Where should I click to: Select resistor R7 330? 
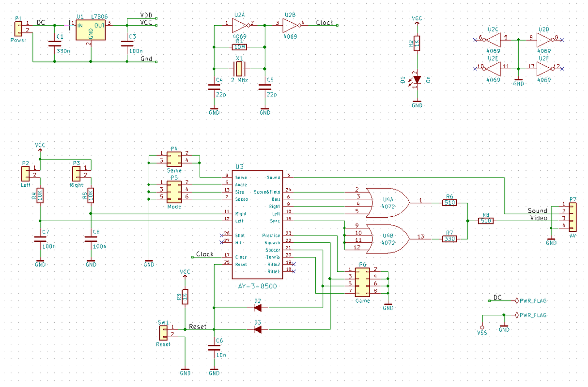449,239
